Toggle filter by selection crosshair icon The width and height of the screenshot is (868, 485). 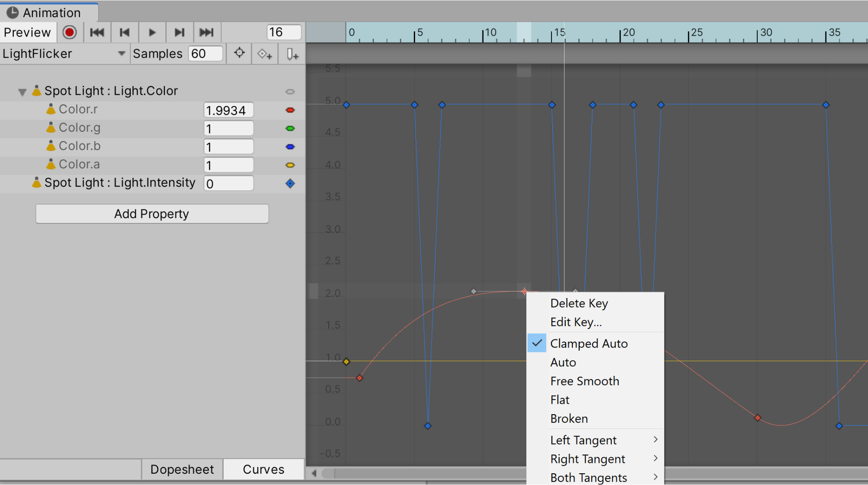(x=239, y=53)
